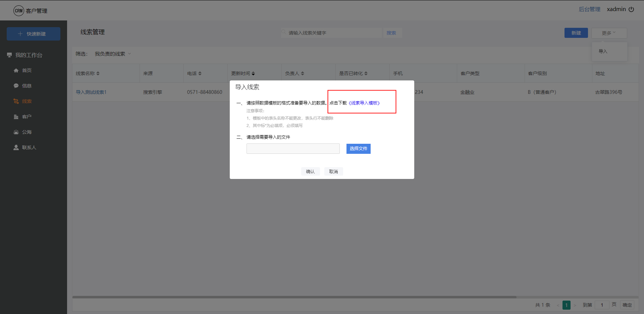Confirm import with 确认 button
Screen dimensions: 644x314
tap(310, 172)
